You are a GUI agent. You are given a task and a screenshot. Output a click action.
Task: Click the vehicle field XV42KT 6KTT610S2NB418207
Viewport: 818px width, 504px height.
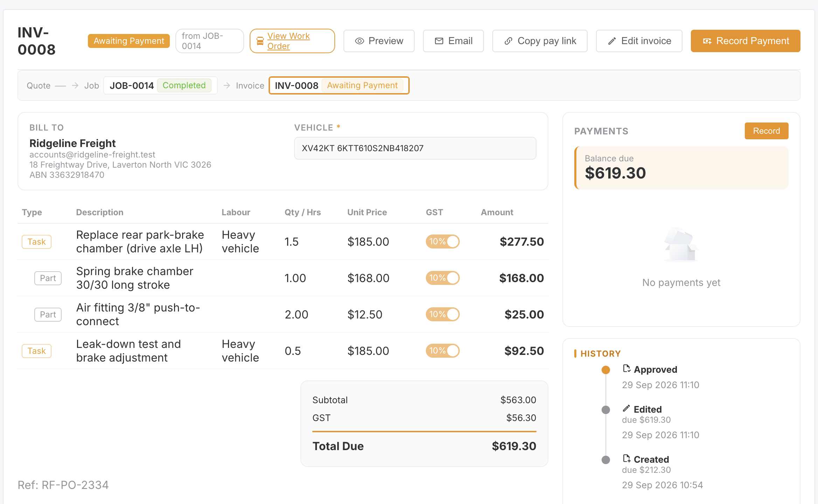(415, 148)
